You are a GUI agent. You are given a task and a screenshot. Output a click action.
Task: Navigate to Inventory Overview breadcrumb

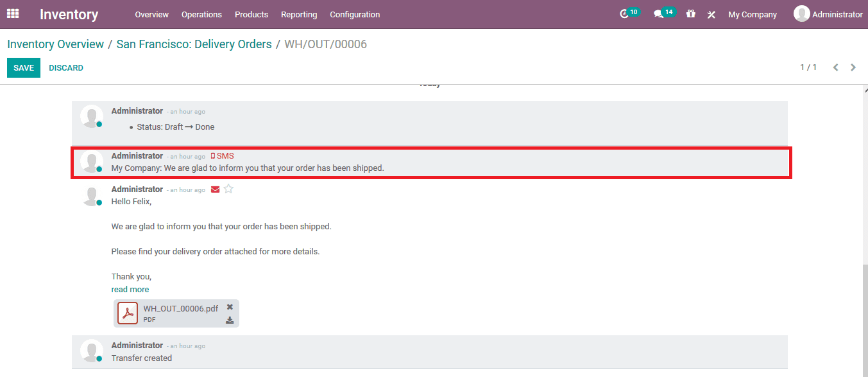[x=55, y=44]
